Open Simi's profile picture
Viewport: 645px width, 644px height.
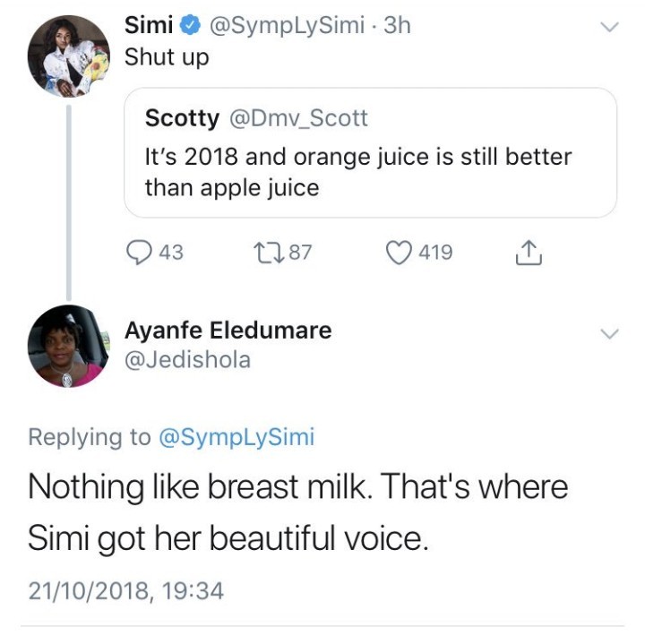coord(68,56)
